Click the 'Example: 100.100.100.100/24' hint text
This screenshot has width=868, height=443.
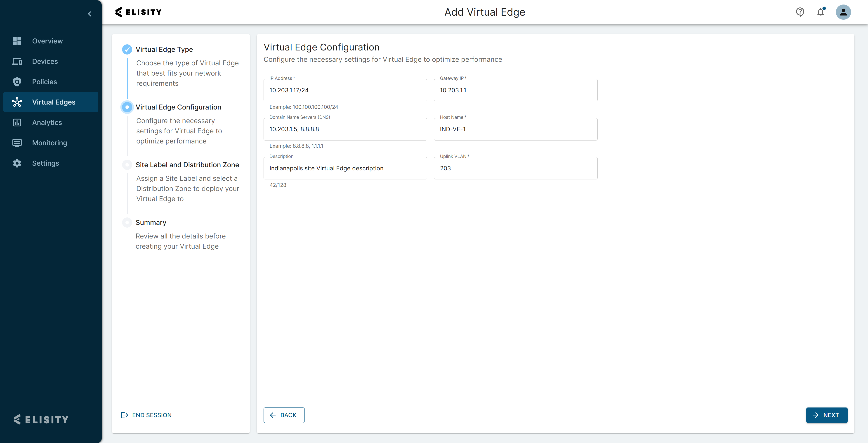point(304,107)
